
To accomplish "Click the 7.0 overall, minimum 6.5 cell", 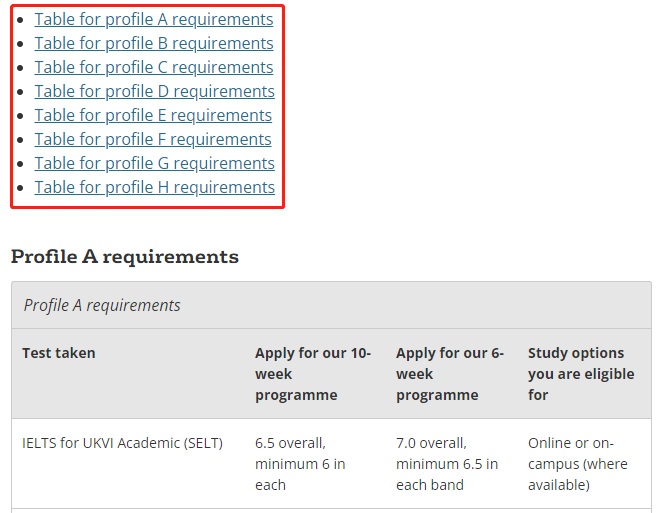I will [x=447, y=464].
